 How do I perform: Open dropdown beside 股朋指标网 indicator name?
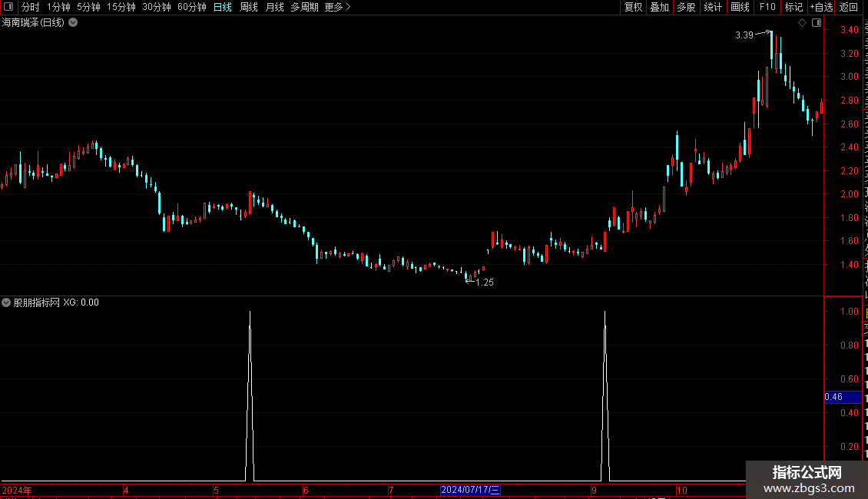pos(6,302)
